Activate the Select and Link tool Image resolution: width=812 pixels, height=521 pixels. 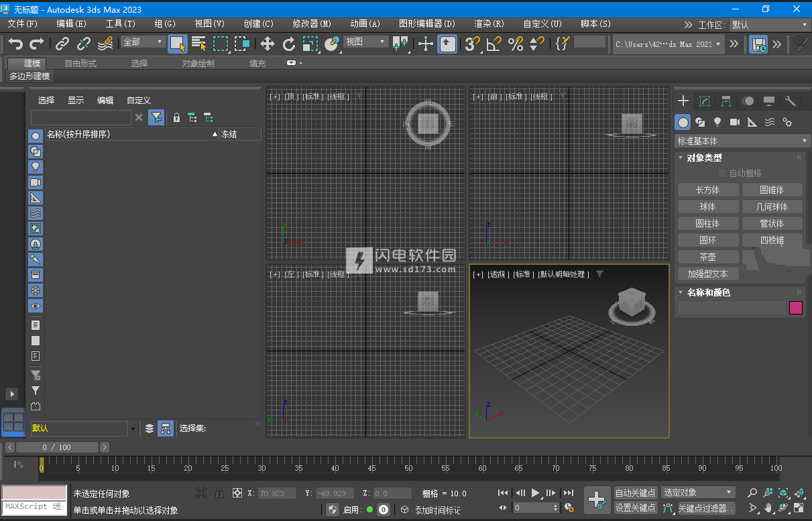[62, 44]
